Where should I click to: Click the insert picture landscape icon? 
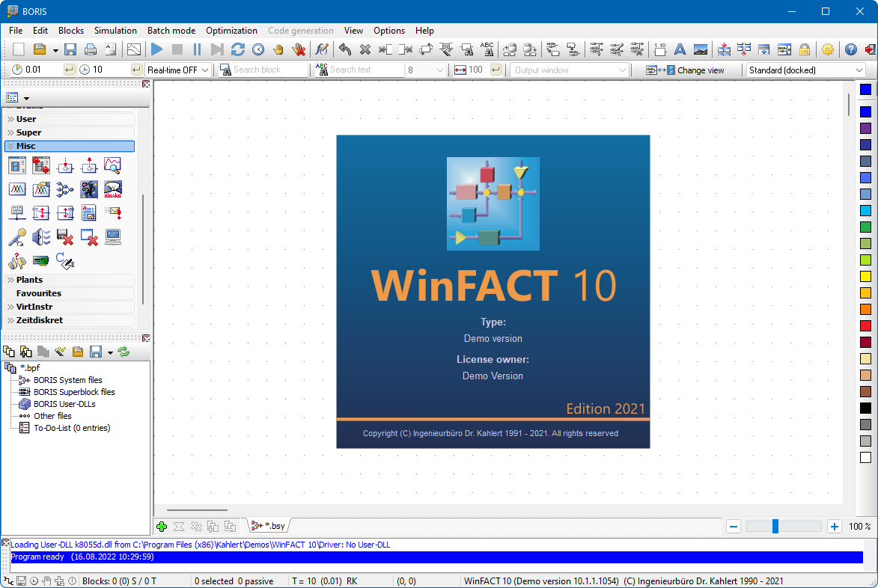(700, 50)
